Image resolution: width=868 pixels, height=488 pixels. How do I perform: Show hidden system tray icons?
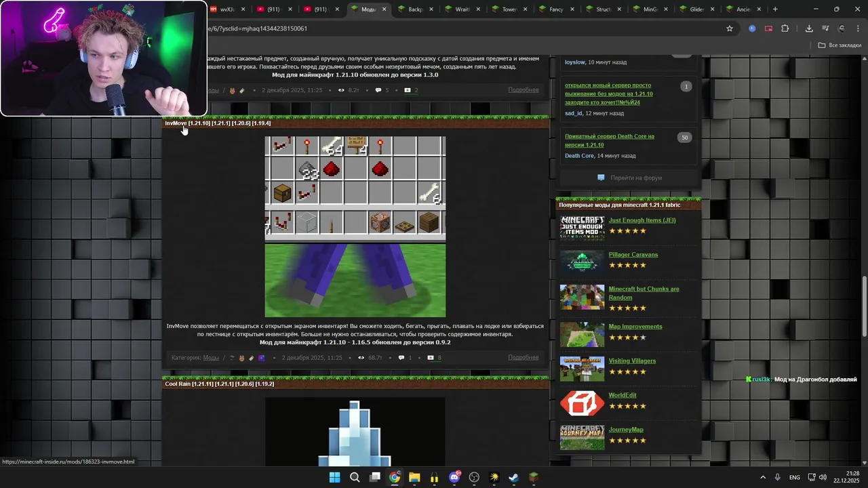[x=762, y=477]
